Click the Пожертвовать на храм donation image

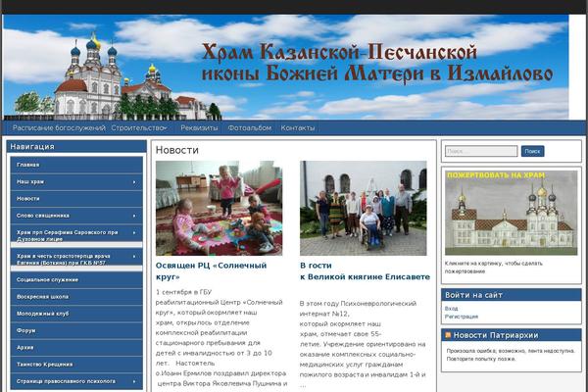pos(512,213)
